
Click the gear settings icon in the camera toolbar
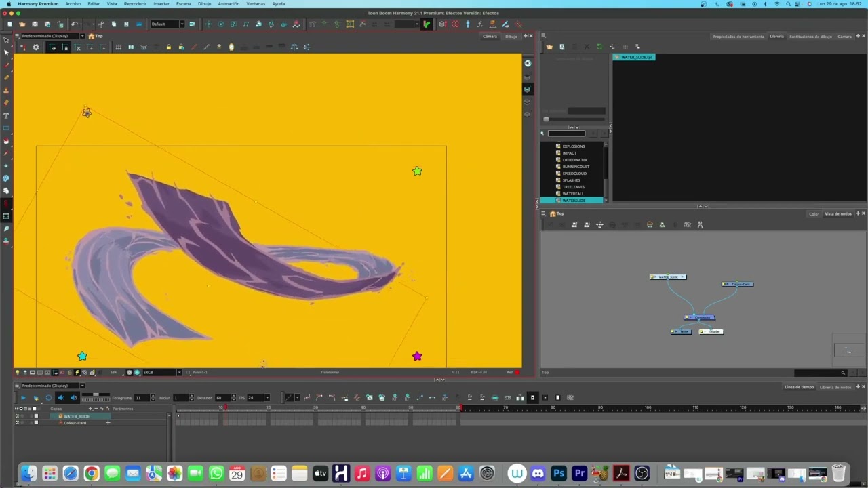tap(35, 47)
